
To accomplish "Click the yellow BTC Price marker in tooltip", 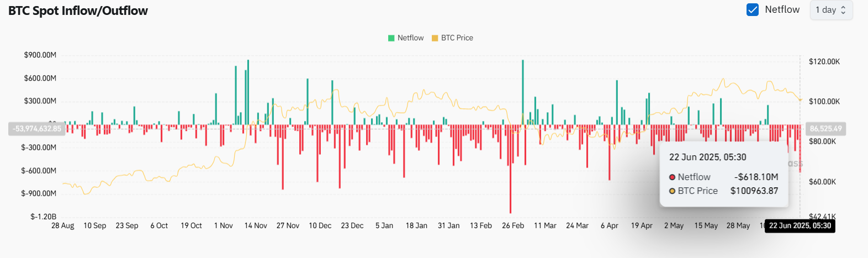I will coord(672,191).
